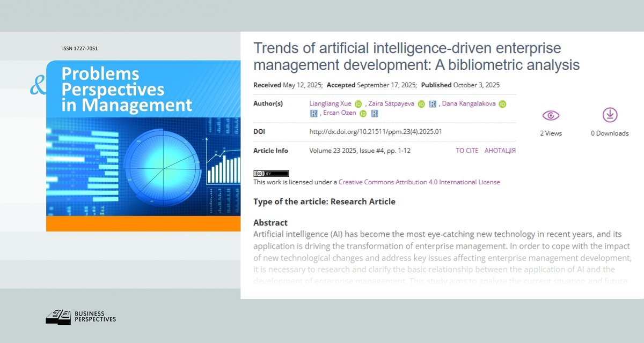Switch to the АНОТАЦІЯ section
Image resolution: width=644 pixels, height=343 pixels.
click(500, 151)
